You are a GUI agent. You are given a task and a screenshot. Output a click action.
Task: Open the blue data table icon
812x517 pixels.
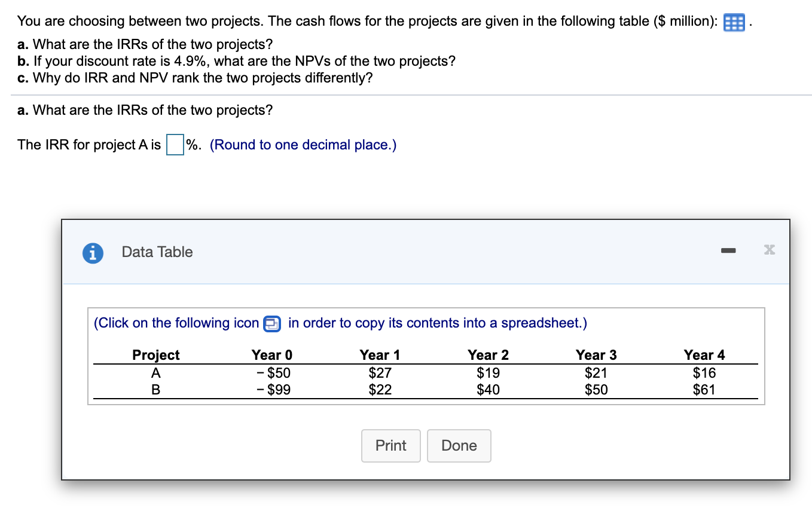(734, 20)
